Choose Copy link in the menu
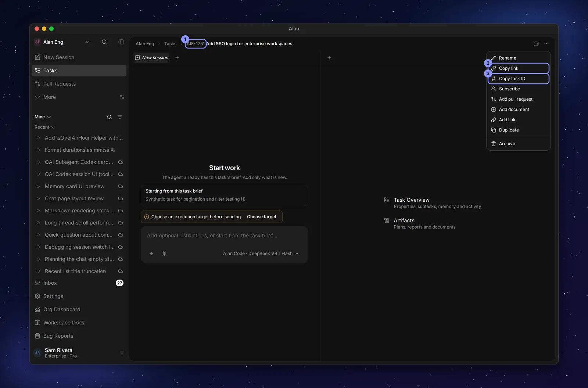 [518, 68]
